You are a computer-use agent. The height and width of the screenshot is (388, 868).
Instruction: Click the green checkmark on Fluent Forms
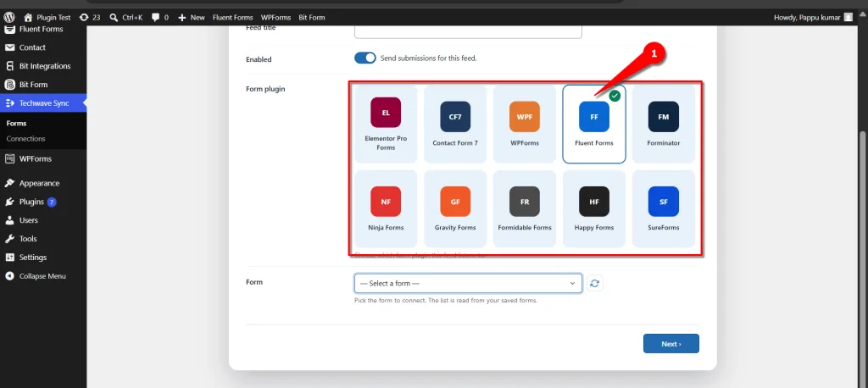615,96
